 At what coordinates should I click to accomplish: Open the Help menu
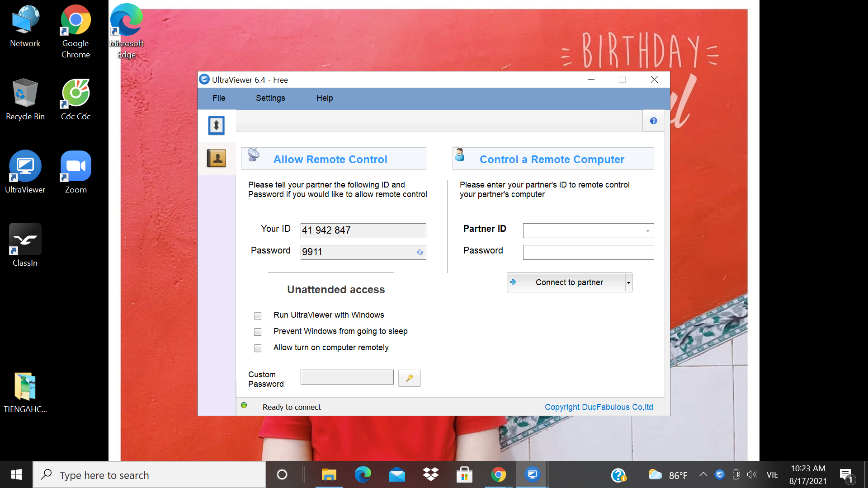[x=325, y=98]
